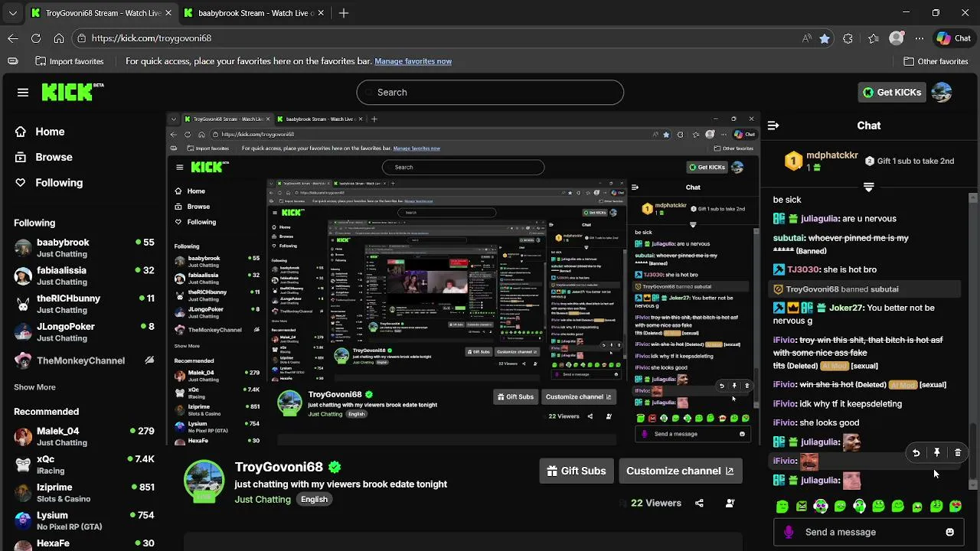
Task: Open the Edge Settings and more menu
Action: (x=921, y=38)
